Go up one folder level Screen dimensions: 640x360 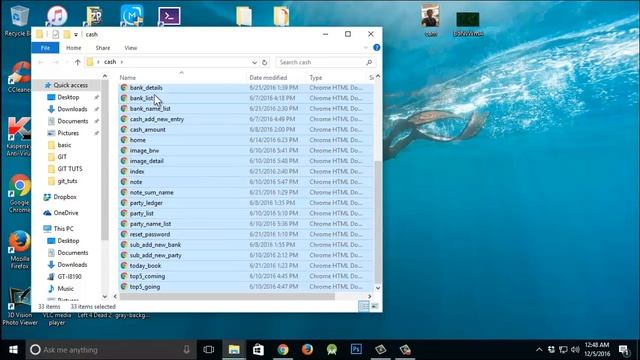click(78, 62)
